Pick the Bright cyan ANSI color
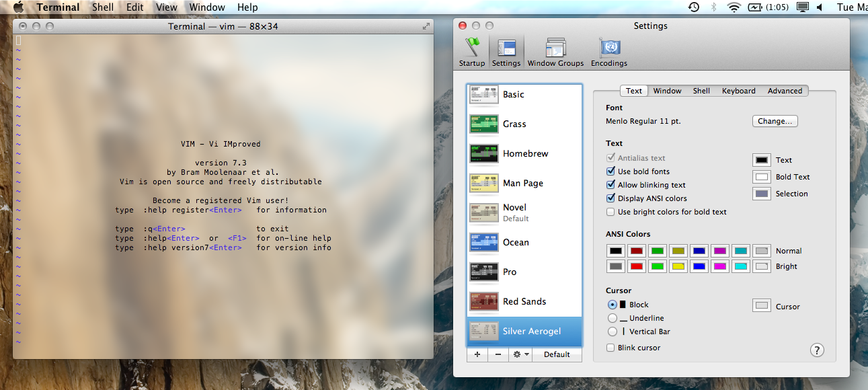This screenshot has width=868, height=390. [x=741, y=266]
